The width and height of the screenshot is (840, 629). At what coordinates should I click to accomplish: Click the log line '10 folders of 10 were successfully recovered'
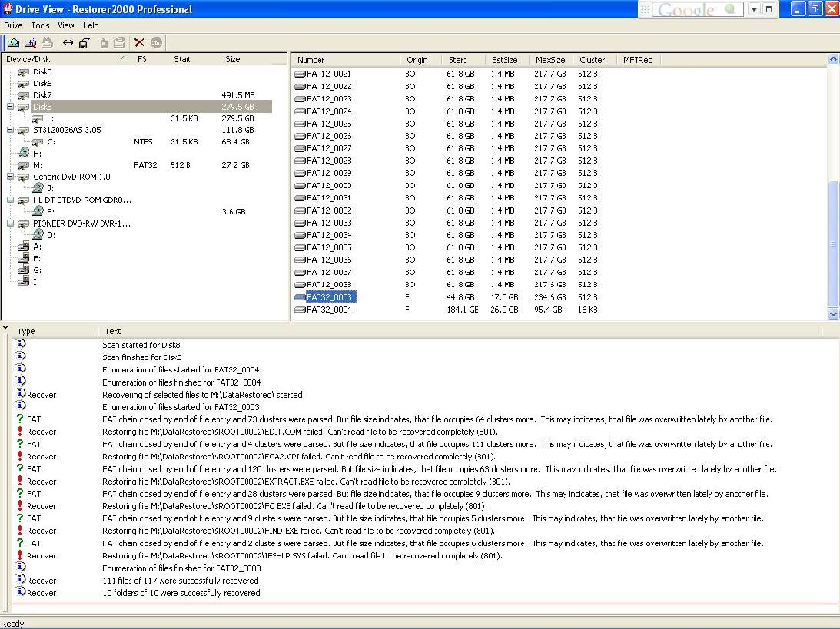(x=181, y=593)
